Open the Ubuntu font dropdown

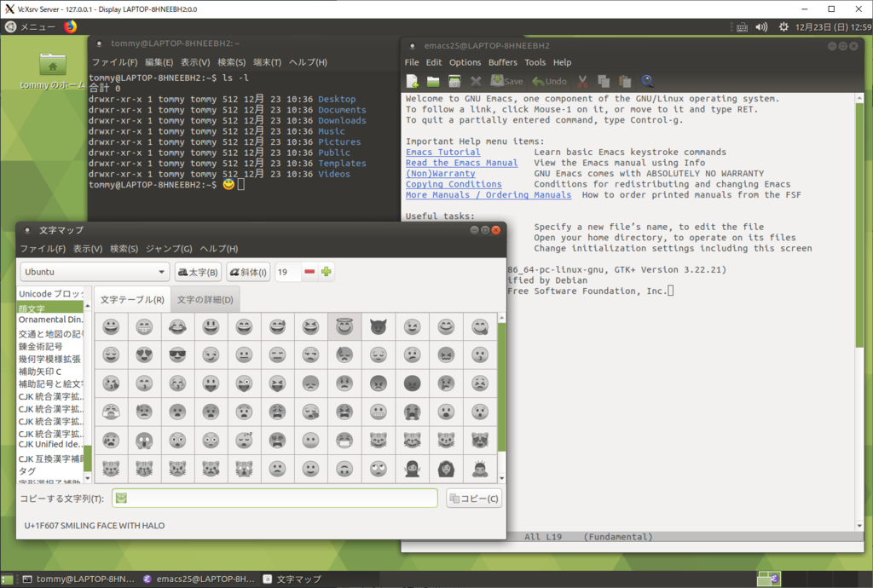[95, 272]
